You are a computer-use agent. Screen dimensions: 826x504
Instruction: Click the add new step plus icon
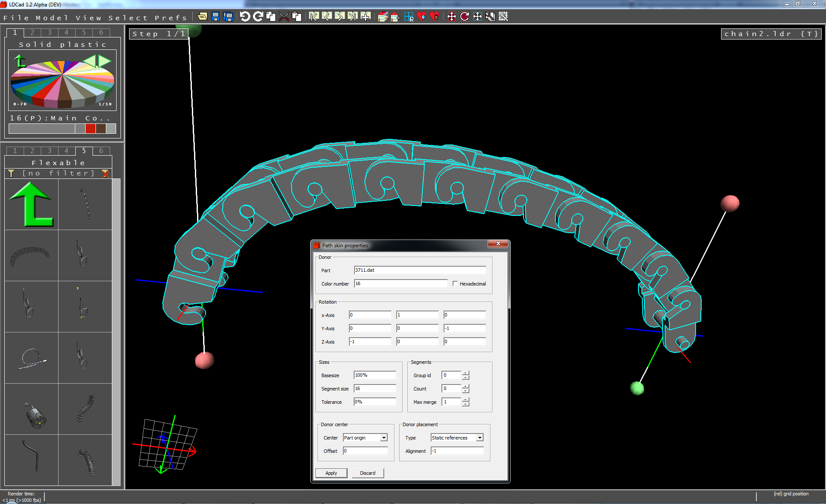click(x=366, y=17)
